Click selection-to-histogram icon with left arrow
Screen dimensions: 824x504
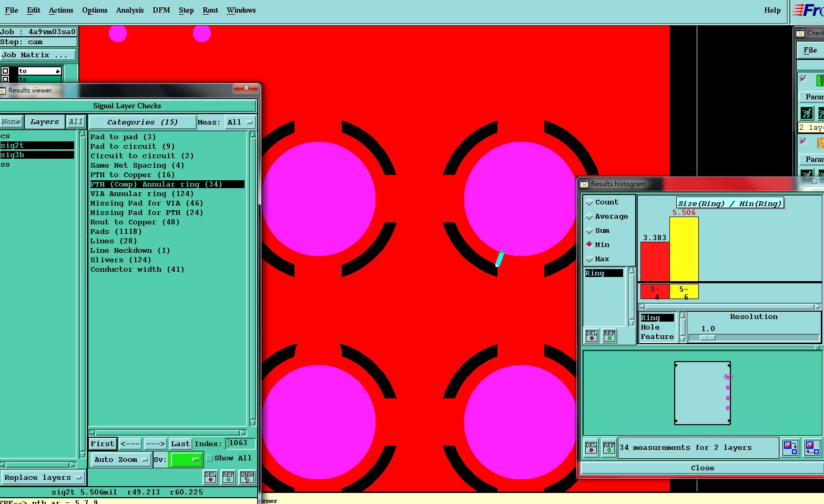[812, 448]
